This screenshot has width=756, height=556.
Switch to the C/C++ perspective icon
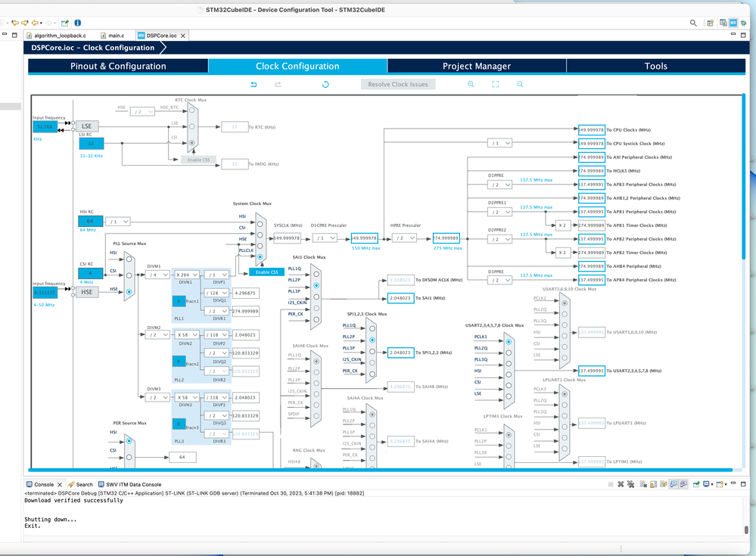pyautogui.click(x=723, y=23)
